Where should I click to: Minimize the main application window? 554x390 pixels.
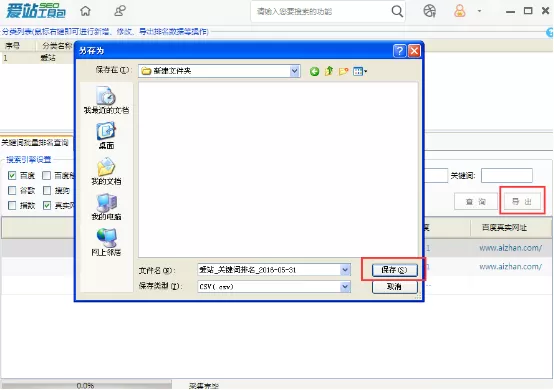click(510, 12)
